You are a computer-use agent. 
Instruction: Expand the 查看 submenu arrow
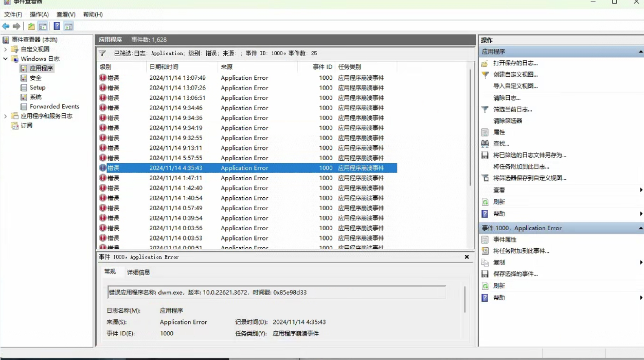(x=641, y=190)
